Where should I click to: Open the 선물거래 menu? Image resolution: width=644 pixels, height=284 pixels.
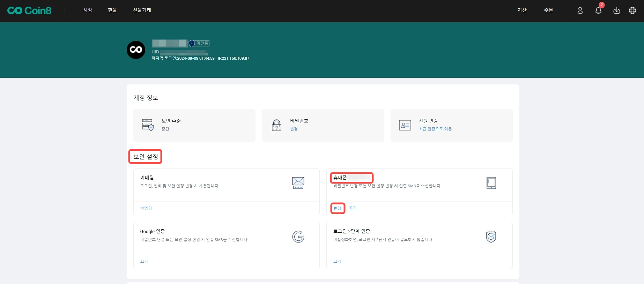[x=142, y=10]
